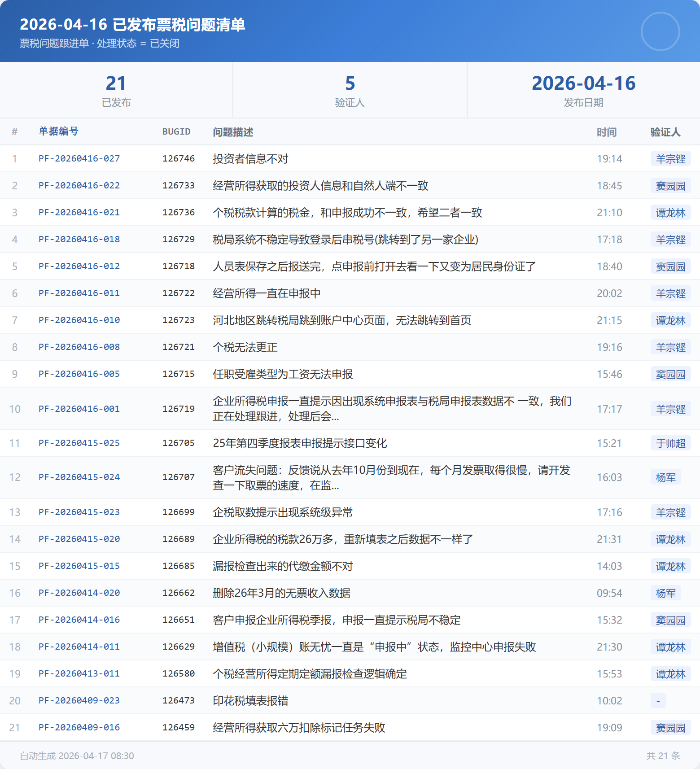
Task: Select document PF-20260414-011
Action: 79,647
